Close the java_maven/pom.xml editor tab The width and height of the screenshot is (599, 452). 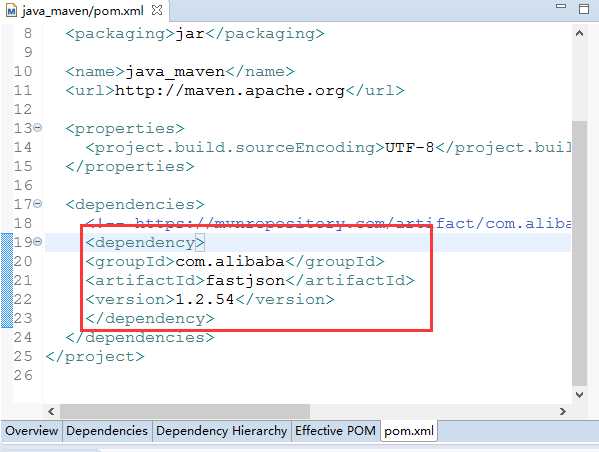point(157,10)
